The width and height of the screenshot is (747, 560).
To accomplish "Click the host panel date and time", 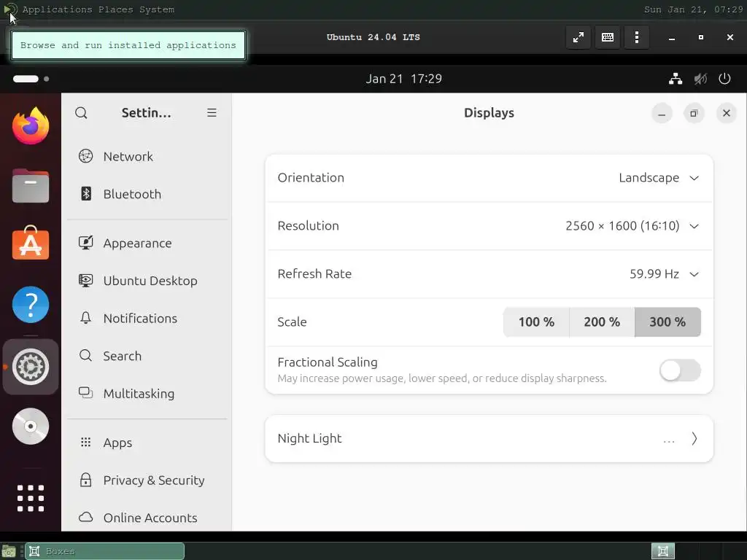I will (x=693, y=9).
